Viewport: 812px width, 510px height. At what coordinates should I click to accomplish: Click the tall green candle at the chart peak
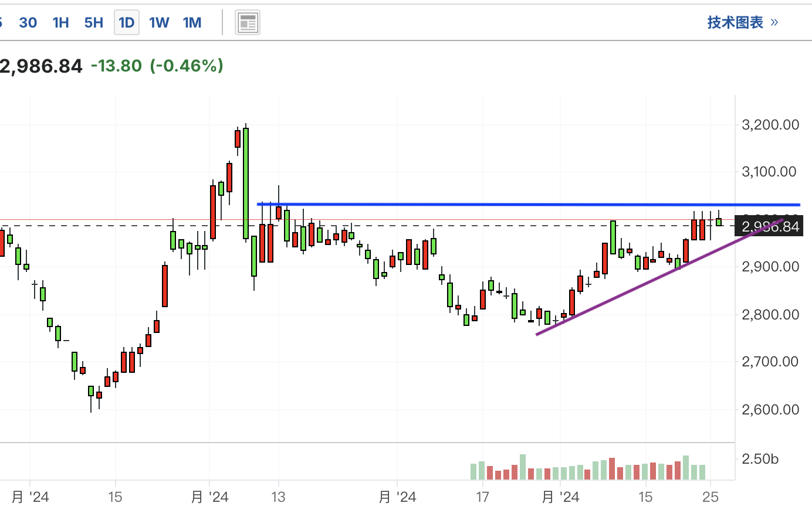click(x=246, y=183)
